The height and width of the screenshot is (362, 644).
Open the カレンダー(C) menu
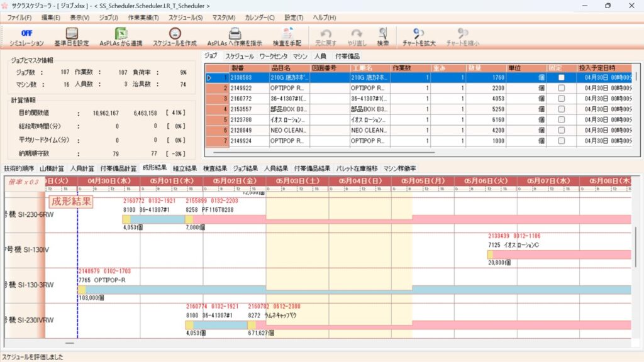point(260,18)
